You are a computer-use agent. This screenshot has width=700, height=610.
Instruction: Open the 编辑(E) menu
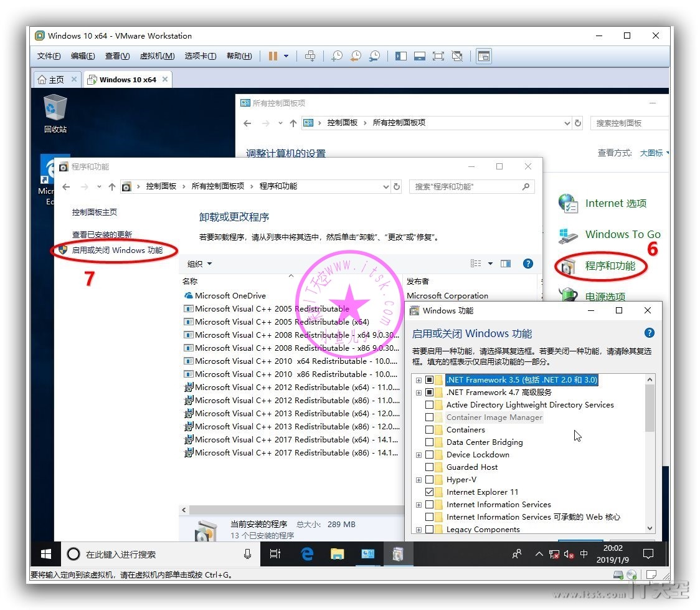click(x=83, y=56)
